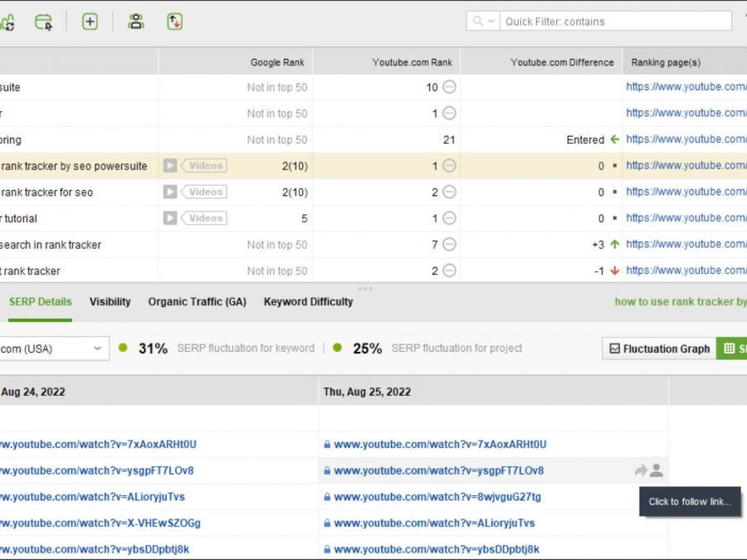Sort by Google Rank column header
The image size is (747, 560).
[x=277, y=62]
